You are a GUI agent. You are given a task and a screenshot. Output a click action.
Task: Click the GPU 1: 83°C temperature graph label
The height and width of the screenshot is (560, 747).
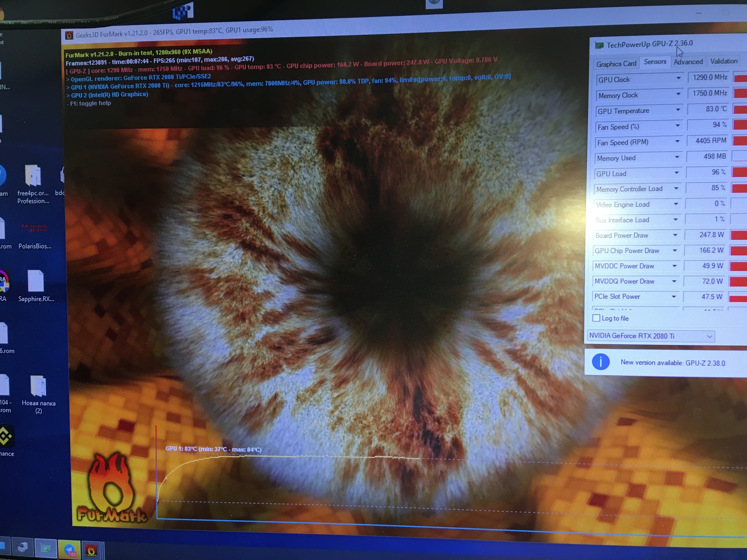point(213,449)
